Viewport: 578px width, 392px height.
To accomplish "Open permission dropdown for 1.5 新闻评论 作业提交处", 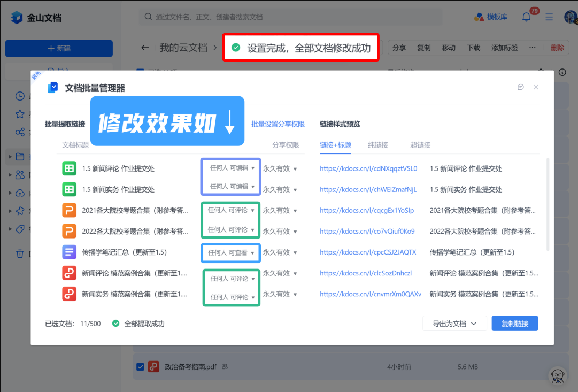I will tap(232, 168).
